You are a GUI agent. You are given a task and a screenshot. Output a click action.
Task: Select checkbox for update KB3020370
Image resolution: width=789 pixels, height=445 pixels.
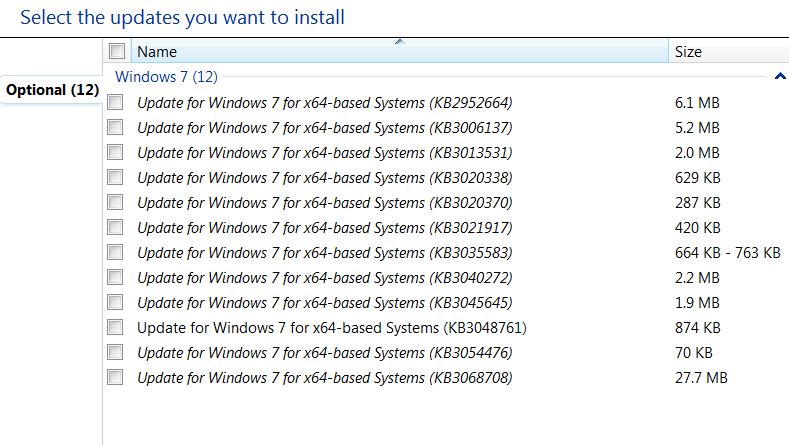[x=115, y=202]
